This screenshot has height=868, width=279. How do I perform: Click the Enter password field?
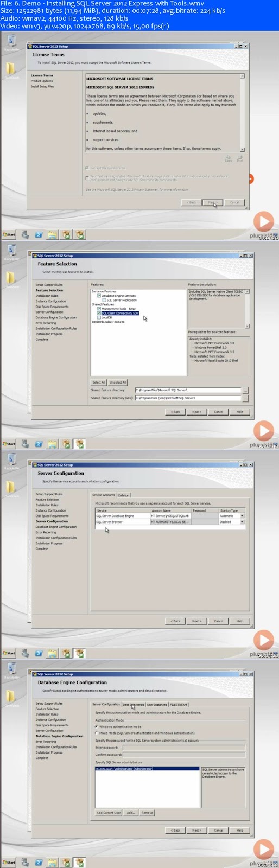click(x=184, y=748)
